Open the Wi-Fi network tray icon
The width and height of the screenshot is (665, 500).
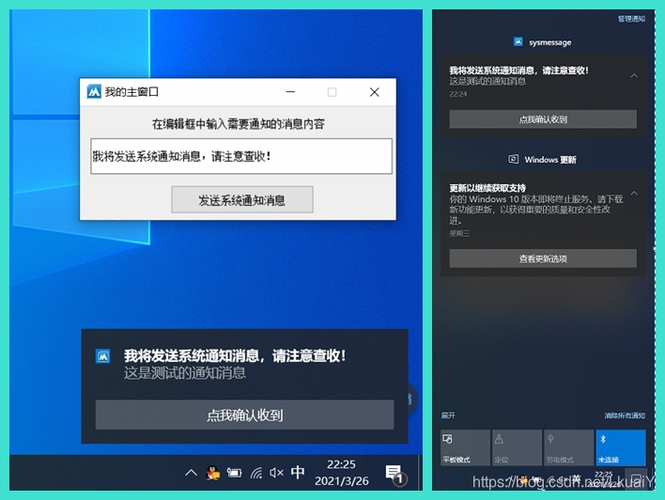pos(256,472)
